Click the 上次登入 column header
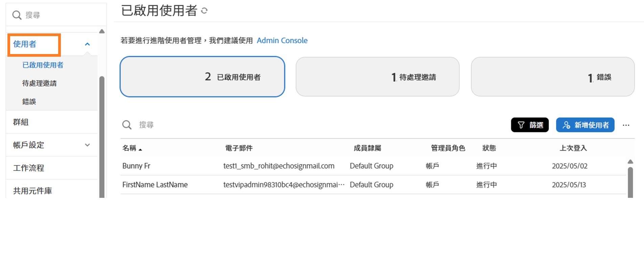The image size is (644, 263). pos(573,148)
